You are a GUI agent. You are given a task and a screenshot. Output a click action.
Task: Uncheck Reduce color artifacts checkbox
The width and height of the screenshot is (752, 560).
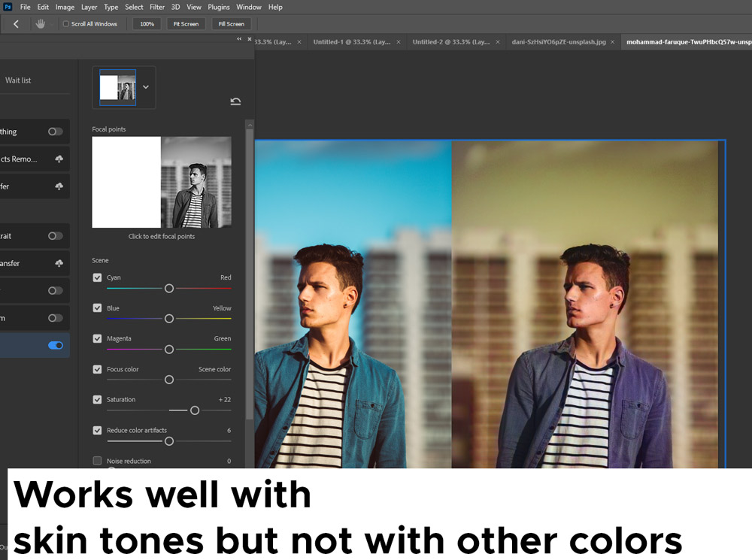coord(97,430)
